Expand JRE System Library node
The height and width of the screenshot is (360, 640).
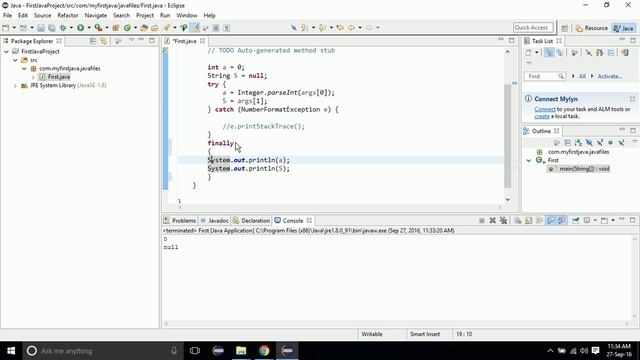pyautogui.click(x=16, y=86)
